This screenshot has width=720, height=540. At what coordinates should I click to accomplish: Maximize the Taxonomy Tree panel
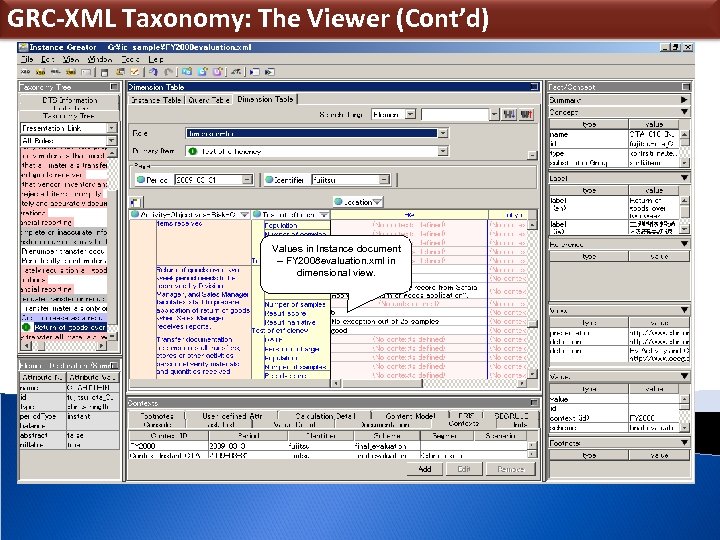coord(114,86)
